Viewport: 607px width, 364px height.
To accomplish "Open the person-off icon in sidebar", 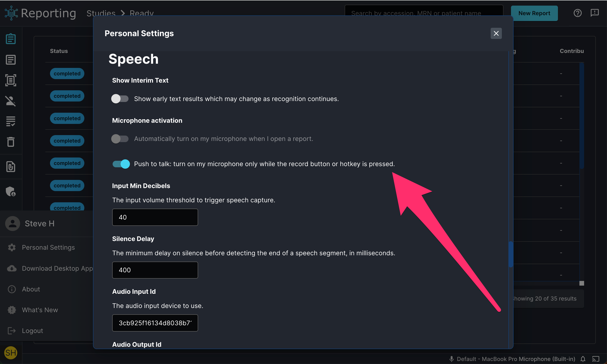I will coord(11,101).
